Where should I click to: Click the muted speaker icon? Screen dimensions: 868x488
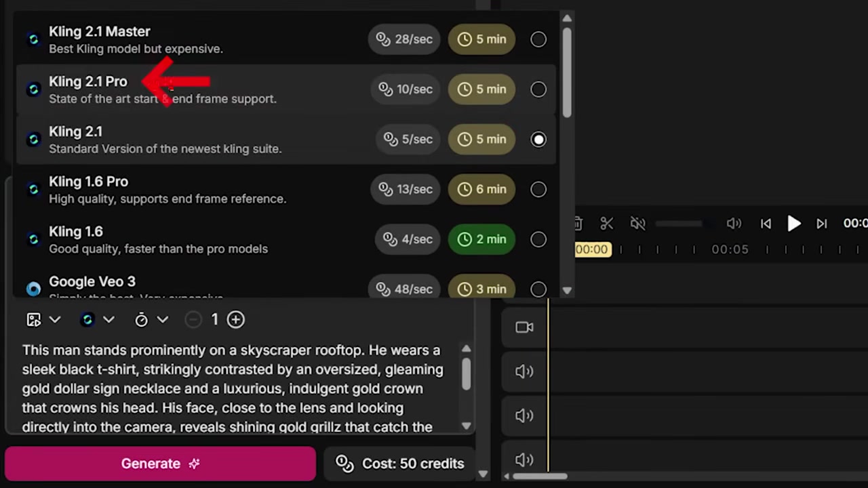[x=637, y=224]
